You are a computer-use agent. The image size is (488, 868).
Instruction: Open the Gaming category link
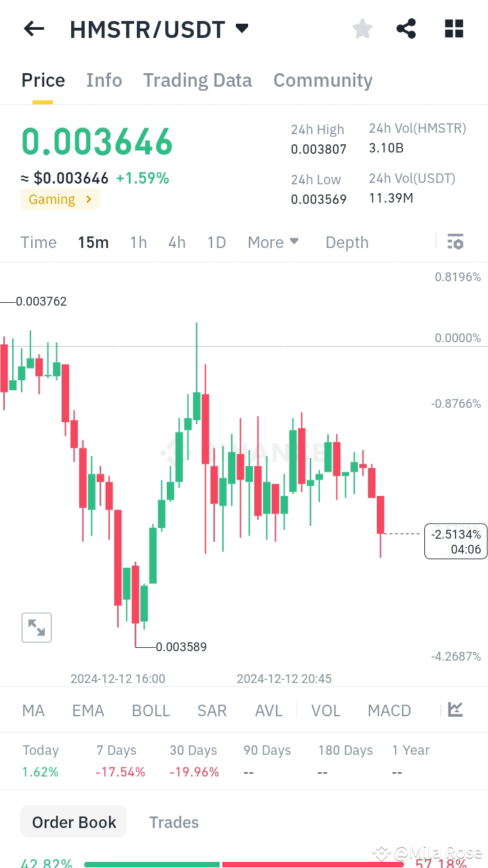point(60,199)
